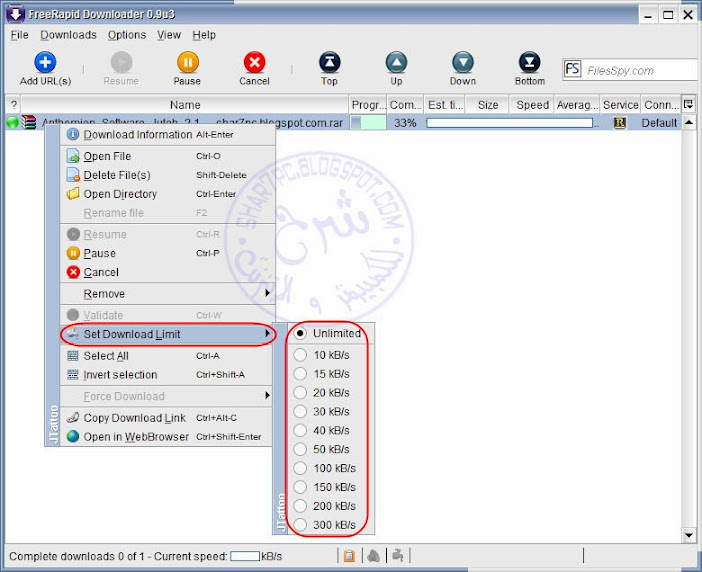The image size is (702, 572).
Task: Choose Open File from context menu
Action: 167,156
